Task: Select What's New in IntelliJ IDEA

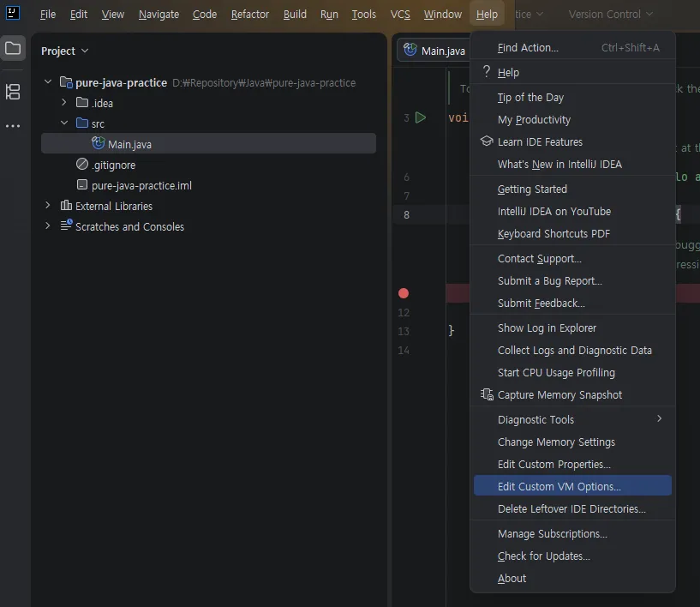Action: point(573,164)
